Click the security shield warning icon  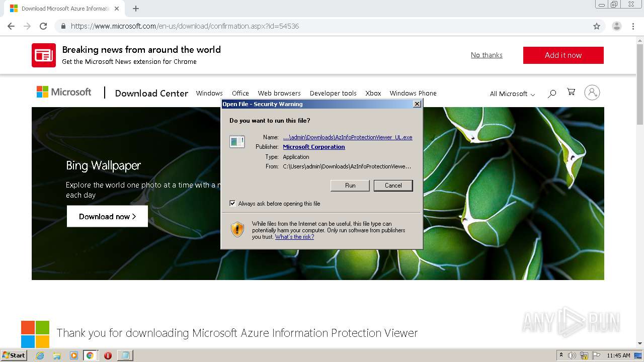237,230
